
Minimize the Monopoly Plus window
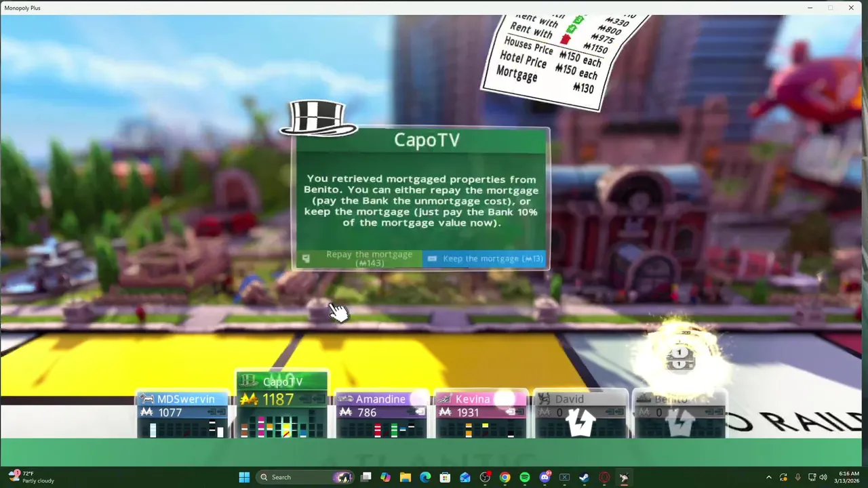[810, 7]
